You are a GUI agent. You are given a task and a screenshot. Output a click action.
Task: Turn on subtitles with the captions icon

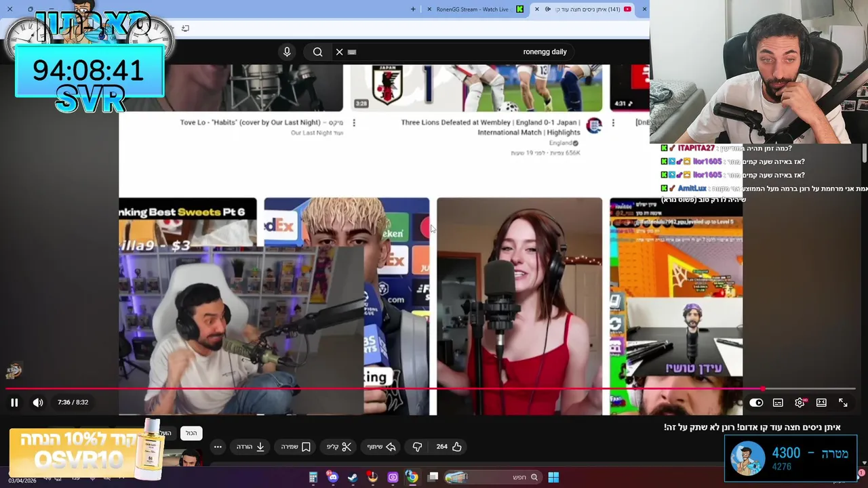(778, 403)
